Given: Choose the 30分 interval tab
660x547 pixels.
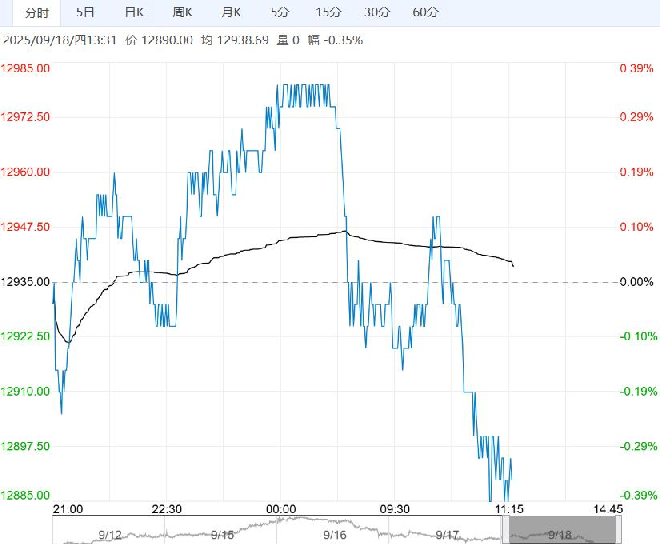Looking at the screenshot, I should point(377,12).
